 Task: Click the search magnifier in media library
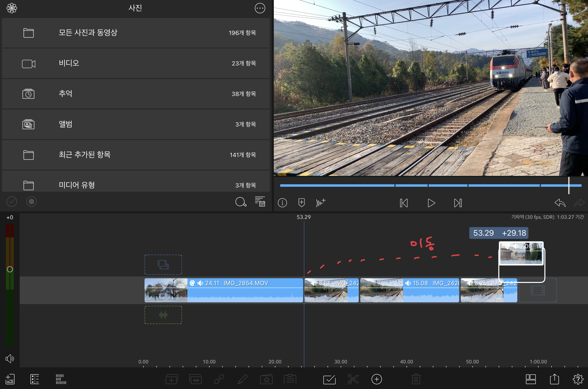click(x=240, y=202)
